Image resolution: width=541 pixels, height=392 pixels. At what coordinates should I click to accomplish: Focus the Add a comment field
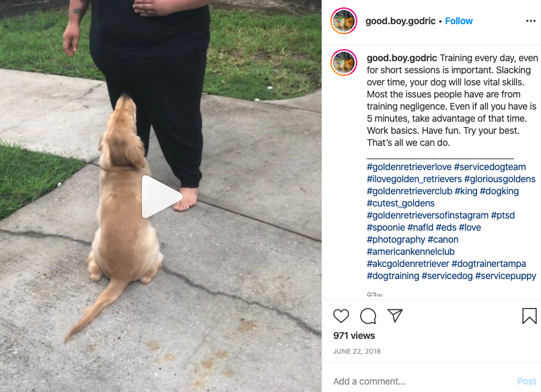coord(421,381)
